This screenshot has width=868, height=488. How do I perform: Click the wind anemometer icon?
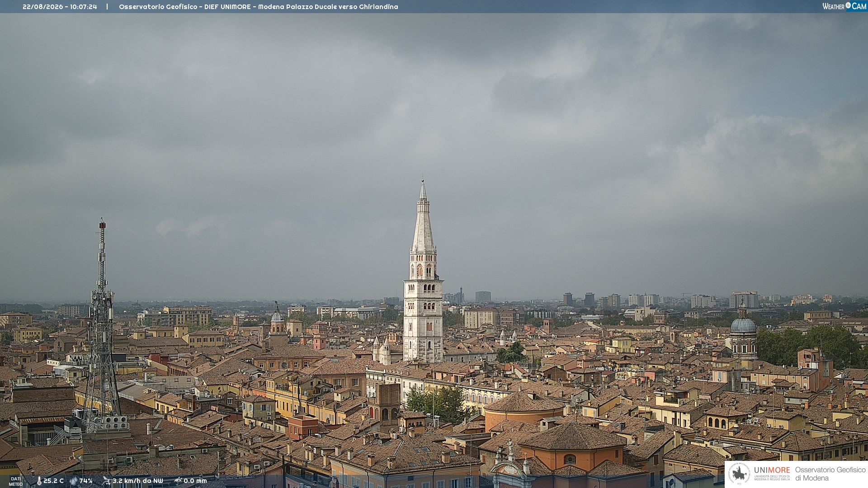coord(106,481)
